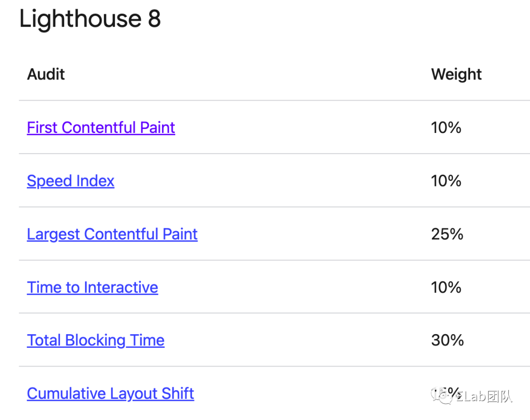The image size is (530, 420).
Task: Click the Speed Index 10% weight value
Action: coord(446,181)
